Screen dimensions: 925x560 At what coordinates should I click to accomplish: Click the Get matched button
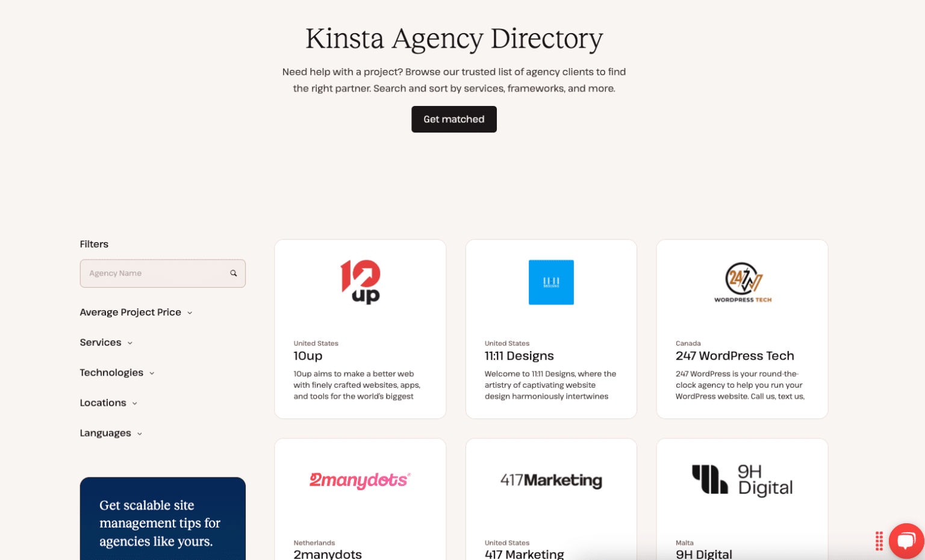[x=454, y=119]
